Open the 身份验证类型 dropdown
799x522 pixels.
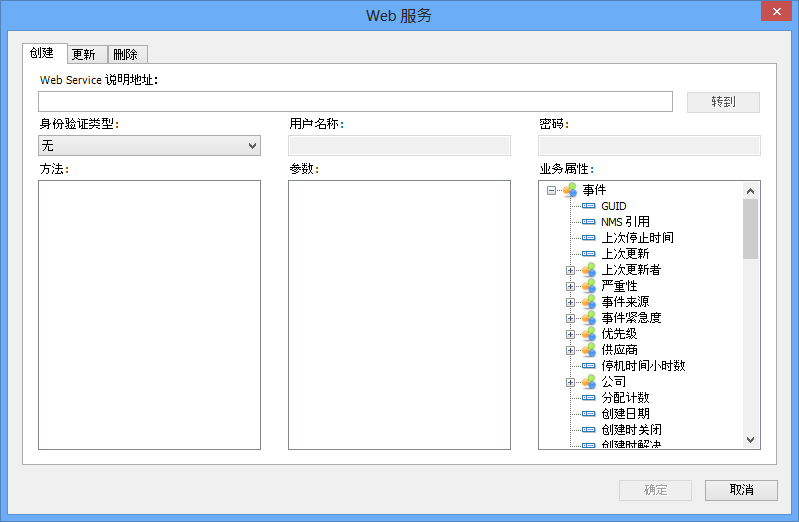(251, 146)
